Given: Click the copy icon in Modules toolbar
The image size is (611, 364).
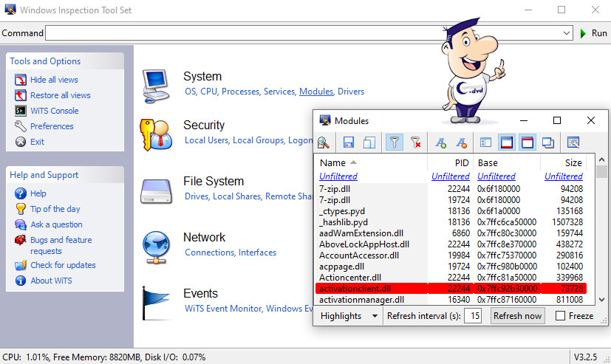Looking at the screenshot, I should click(x=369, y=142).
